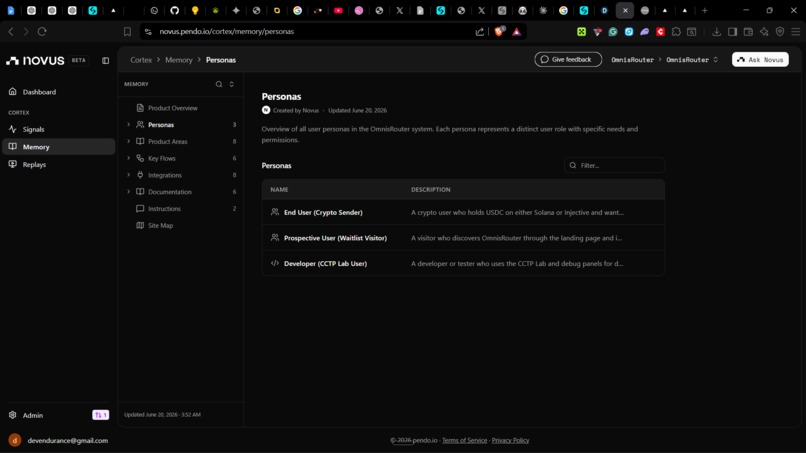Select Personas item in memory tree
The width and height of the screenshot is (806, 453).
click(161, 125)
